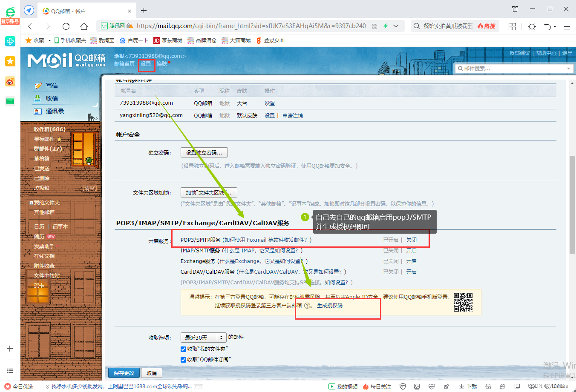Open My Videos in status bar
This screenshot has width=576, height=392.
point(343,386)
